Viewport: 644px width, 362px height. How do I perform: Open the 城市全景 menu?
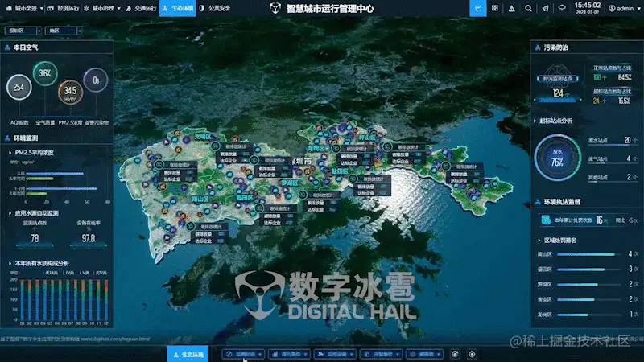24,8
